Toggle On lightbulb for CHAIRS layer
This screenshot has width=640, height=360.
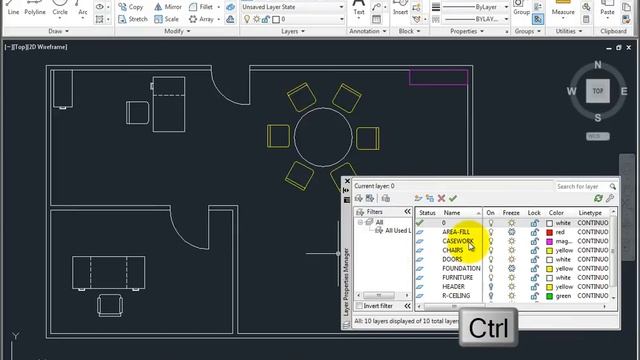coord(491,250)
